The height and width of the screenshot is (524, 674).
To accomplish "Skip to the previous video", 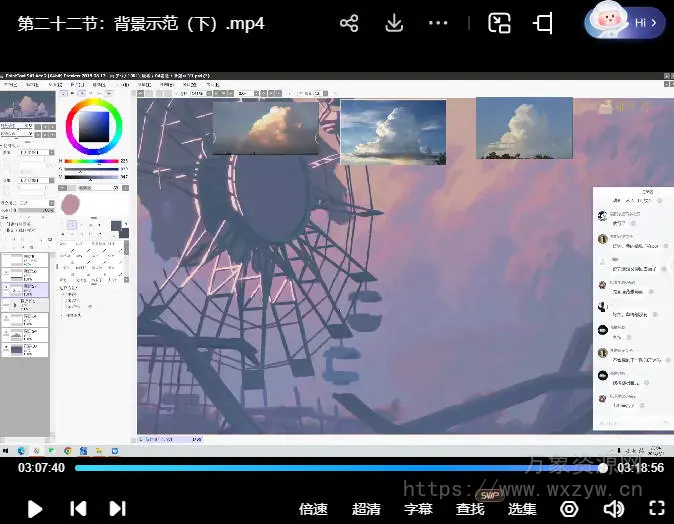I will 78,508.
